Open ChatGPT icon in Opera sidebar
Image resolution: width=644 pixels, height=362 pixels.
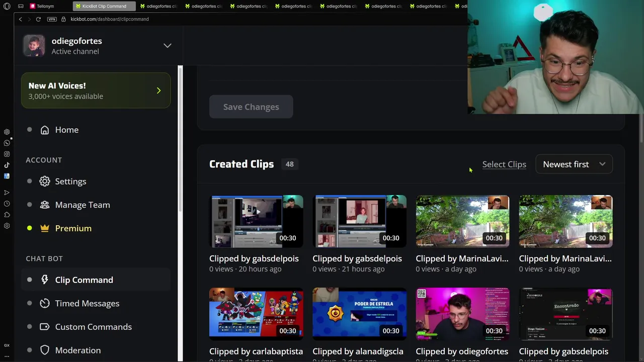click(x=7, y=132)
